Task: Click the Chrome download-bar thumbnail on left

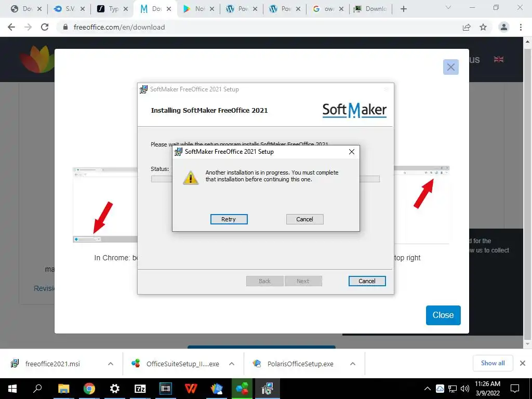Action: coord(105,205)
